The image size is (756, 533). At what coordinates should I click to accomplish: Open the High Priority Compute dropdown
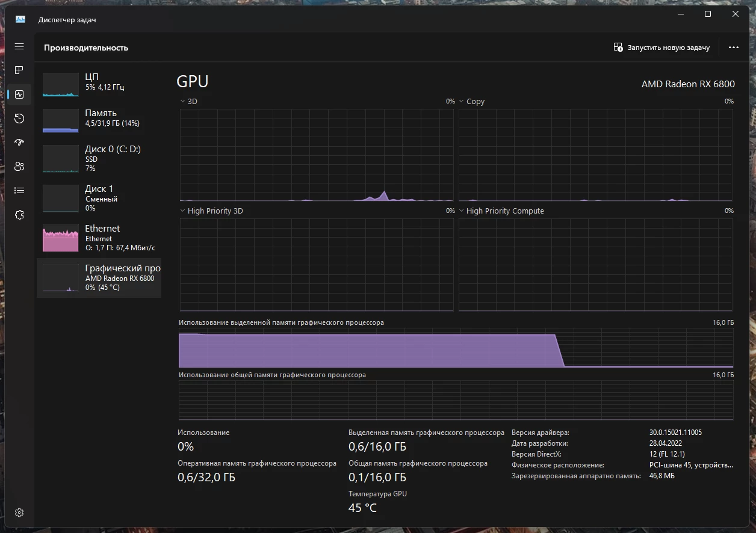[x=462, y=211]
